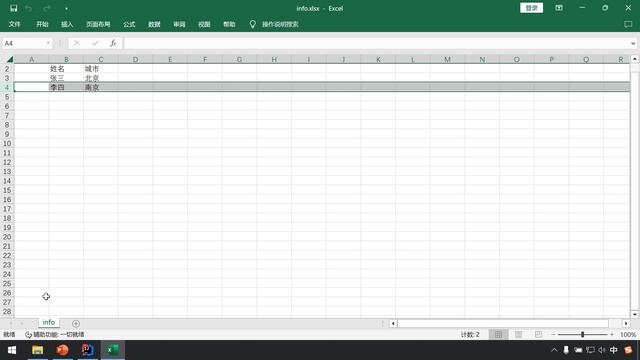Open the comments pane icon

tap(628, 24)
